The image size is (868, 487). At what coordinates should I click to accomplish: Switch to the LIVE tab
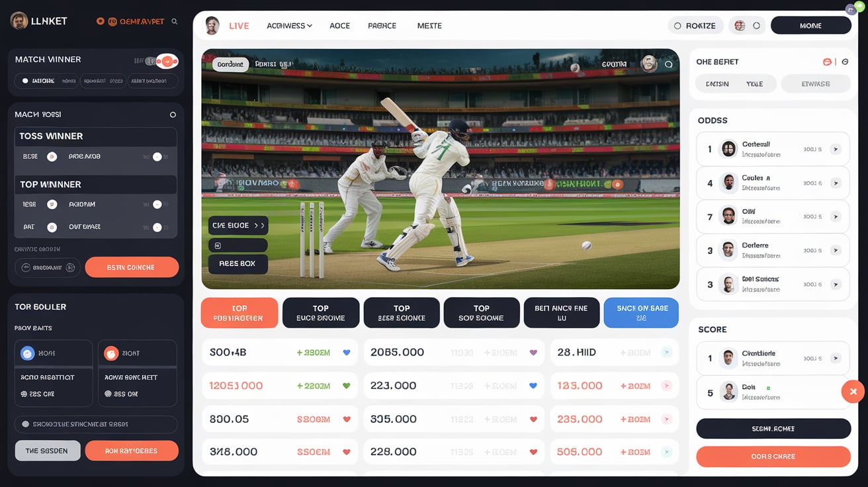point(239,26)
